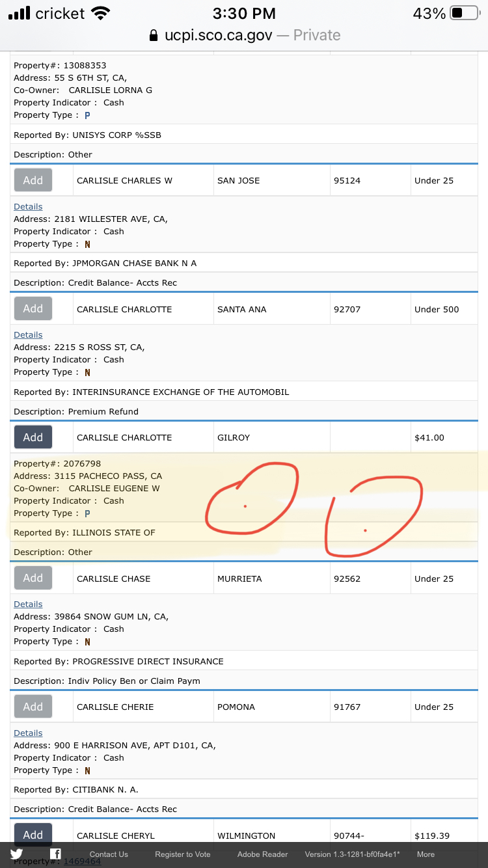
Task: Click the N property type icon for 900 E HARRISON AVE
Action: (x=87, y=770)
